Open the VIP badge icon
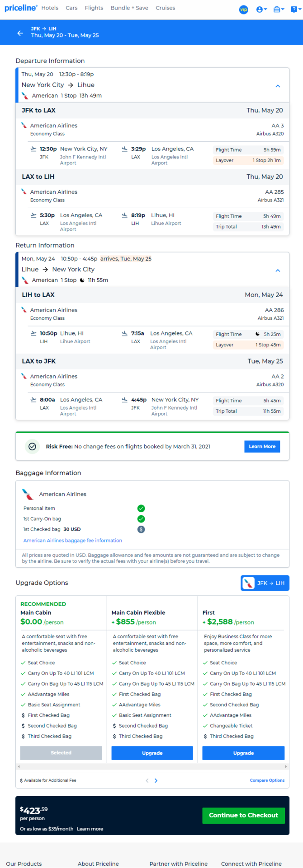 point(244,9)
